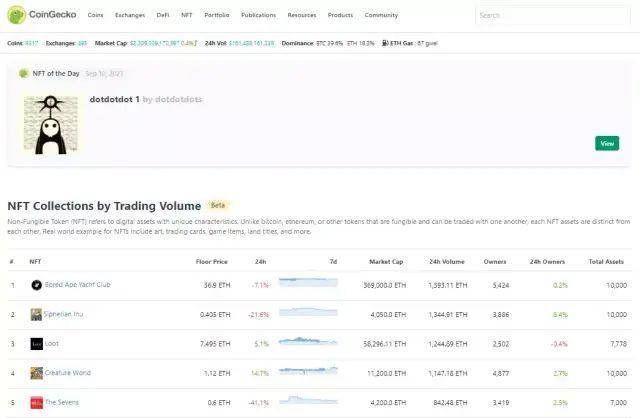
Task: Click the # rank column header
Action: click(x=12, y=262)
